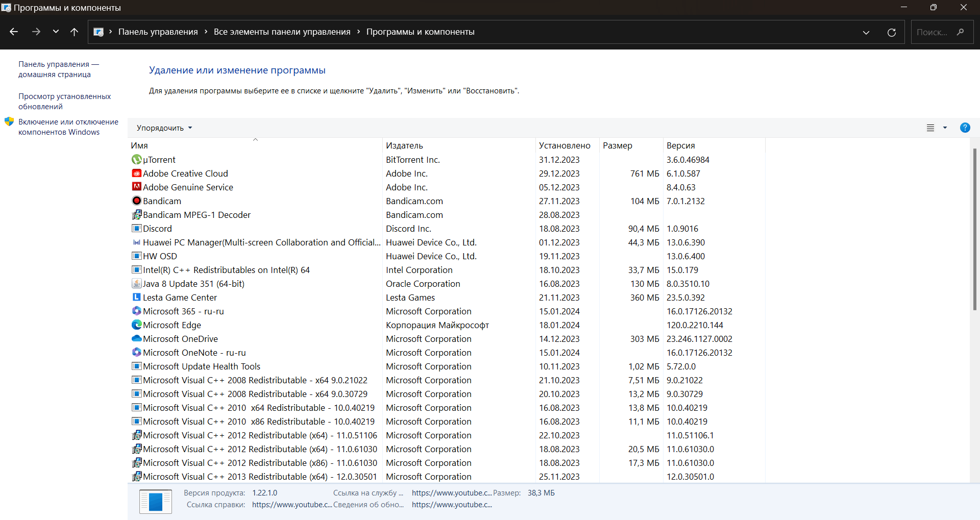The image size is (980, 520).
Task: Click the Lesta Game Center icon
Action: click(x=137, y=297)
